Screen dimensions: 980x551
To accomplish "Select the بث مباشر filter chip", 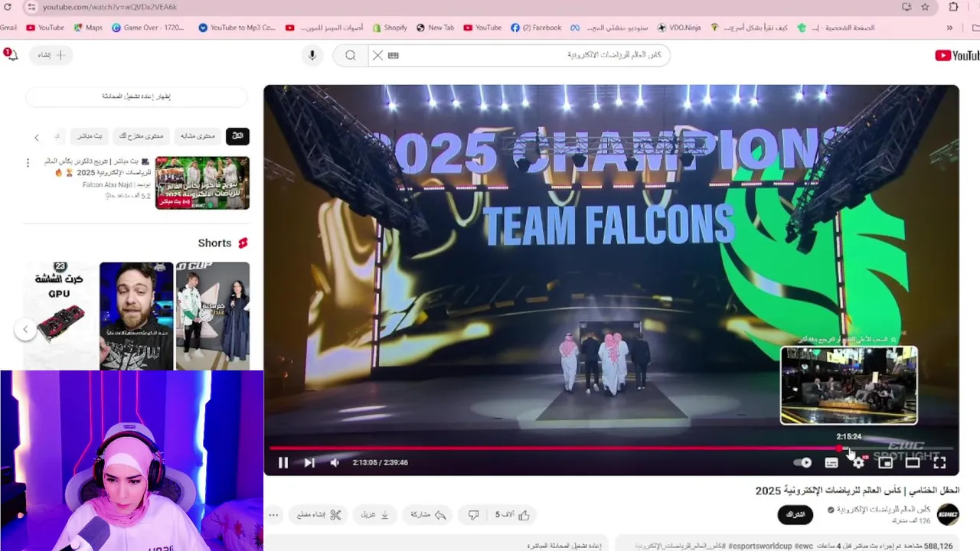I will (x=89, y=136).
